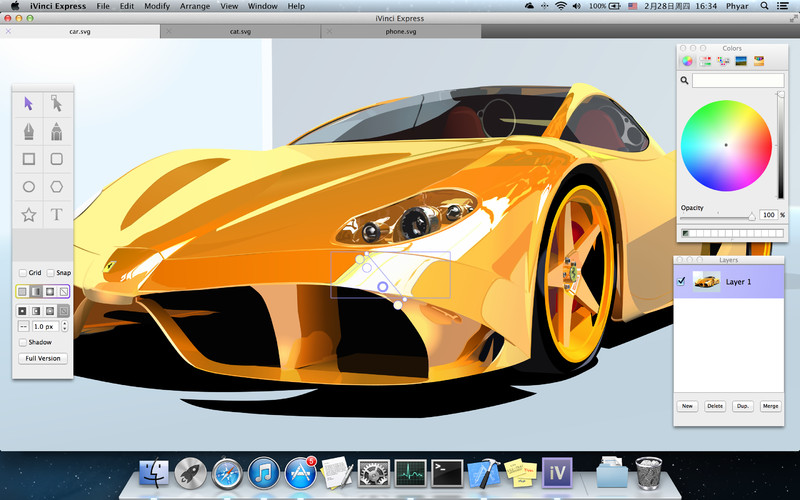Enable the Shadow checkbox
800x500 pixels.
click(x=23, y=342)
